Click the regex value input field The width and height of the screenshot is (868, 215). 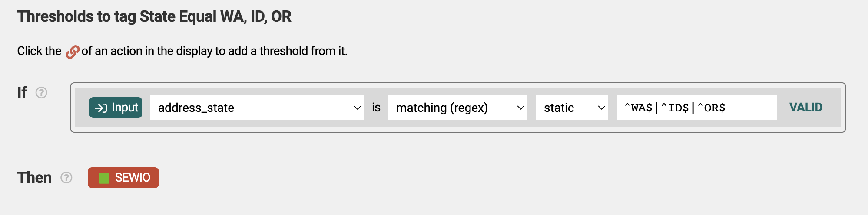tap(697, 107)
